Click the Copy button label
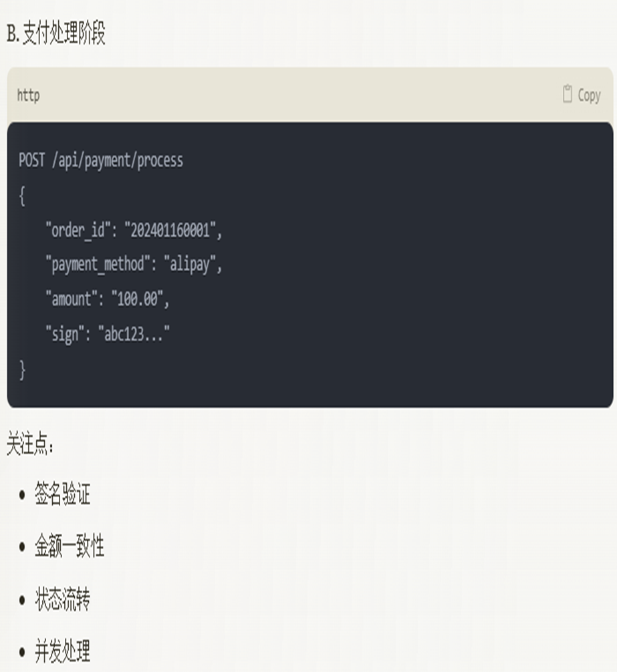 589,95
